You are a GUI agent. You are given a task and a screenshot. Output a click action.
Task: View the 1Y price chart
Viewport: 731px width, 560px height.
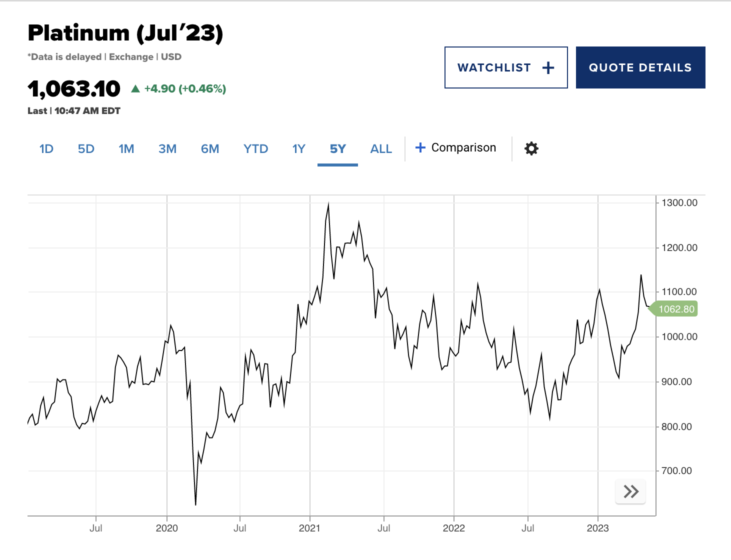click(x=298, y=149)
